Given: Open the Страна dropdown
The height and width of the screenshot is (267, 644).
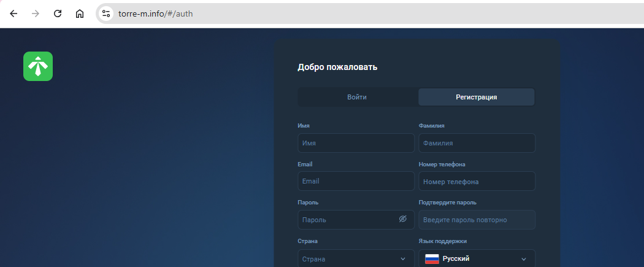Looking at the screenshot, I should (356, 259).
